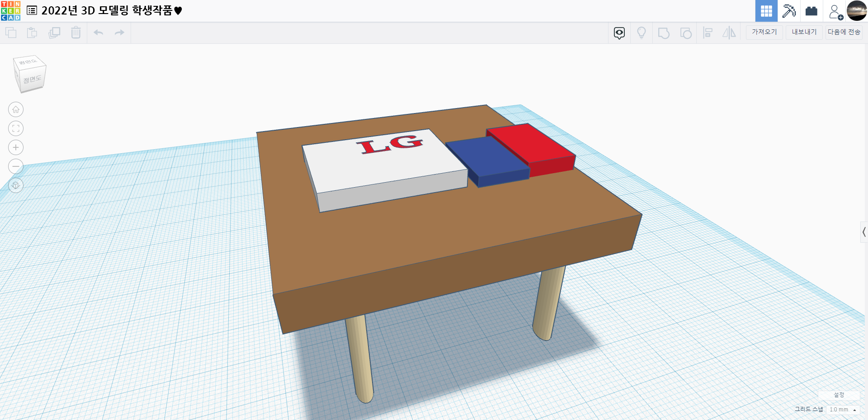Click the 가져오기 import button
Image resolution: width=868 pixels, height=420 pixels.
coord(764,32)
